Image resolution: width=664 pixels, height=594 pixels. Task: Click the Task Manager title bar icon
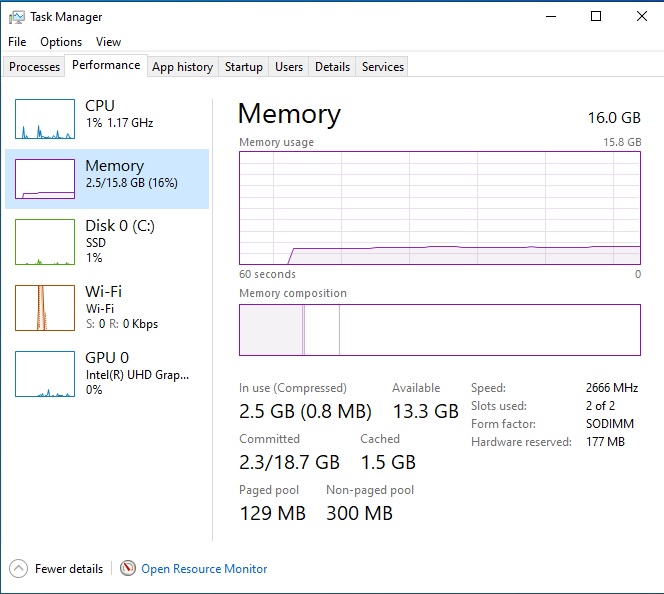click(x=16, y=17)
